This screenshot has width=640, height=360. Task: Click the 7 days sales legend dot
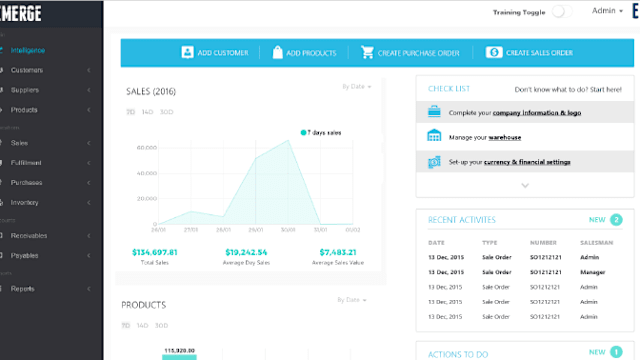pos(303,132)
